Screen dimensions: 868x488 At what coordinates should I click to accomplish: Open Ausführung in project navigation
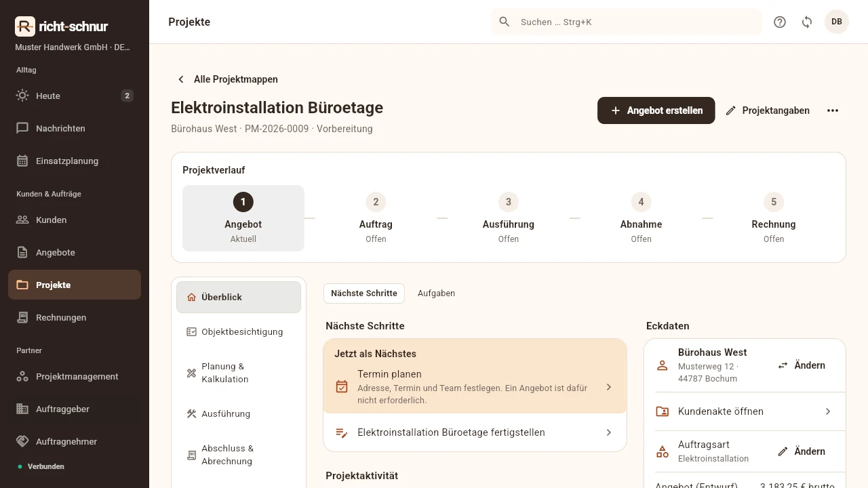click(239, 413)
